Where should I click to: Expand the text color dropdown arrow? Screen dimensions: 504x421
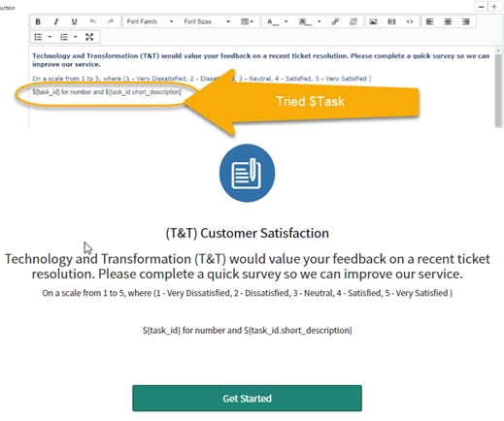click(x=286, y=21)
